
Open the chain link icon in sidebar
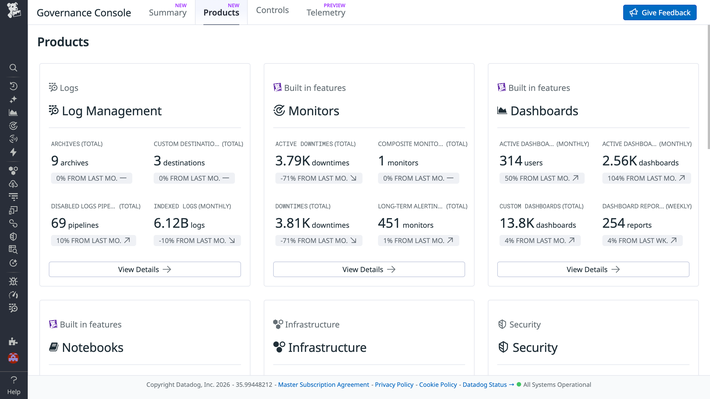click(x=13, y=223)
